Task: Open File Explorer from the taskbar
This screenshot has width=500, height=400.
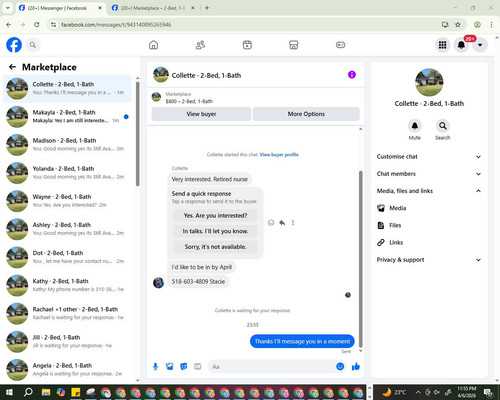Action: click(46, 392)
